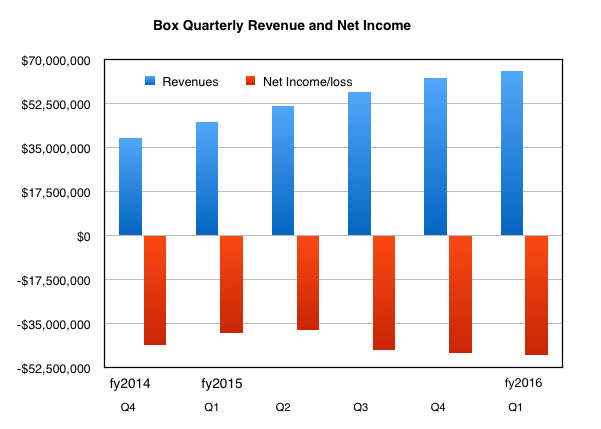Screen dimensions: 601x429
Task: Click the fy2014 year label
Action: 130,383
